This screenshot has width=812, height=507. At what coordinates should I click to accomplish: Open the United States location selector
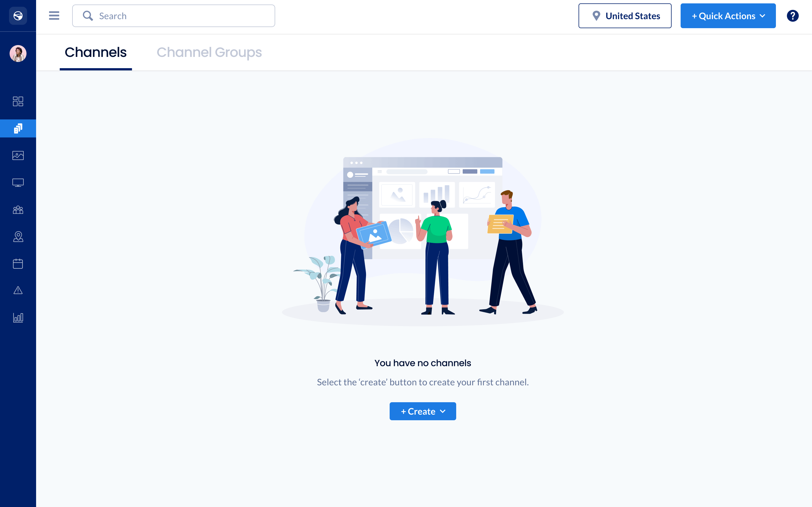click(625, 16)
